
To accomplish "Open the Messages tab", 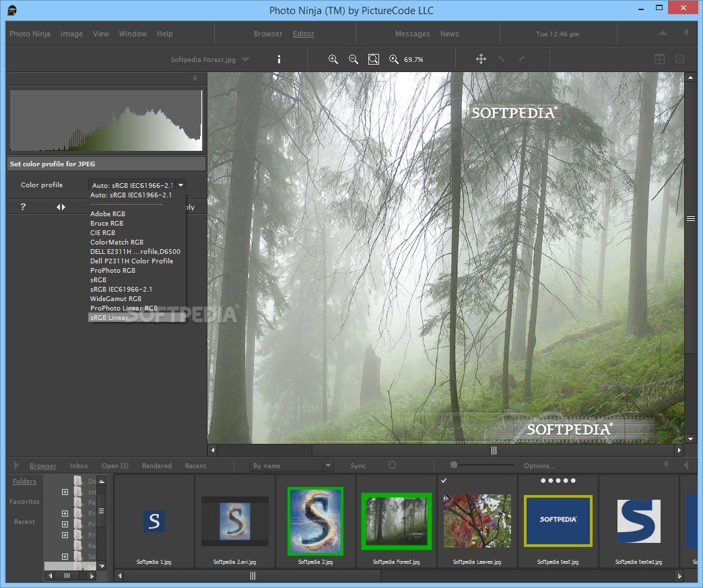I will (413, 34).
